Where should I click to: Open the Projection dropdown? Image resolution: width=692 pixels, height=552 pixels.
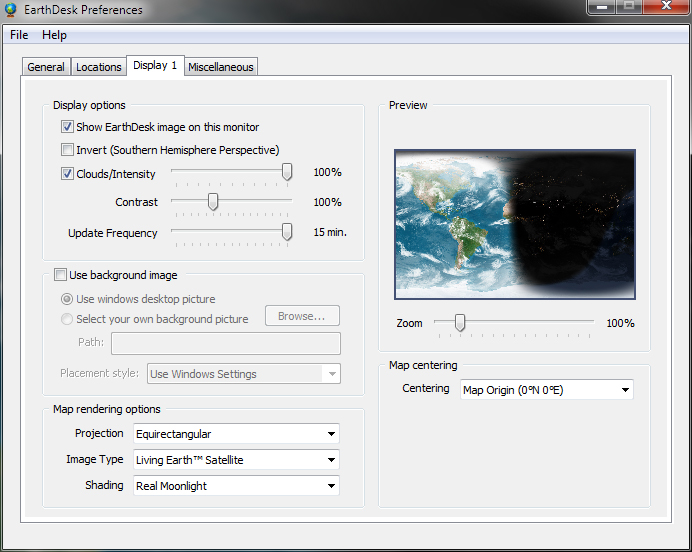[234, 434]
